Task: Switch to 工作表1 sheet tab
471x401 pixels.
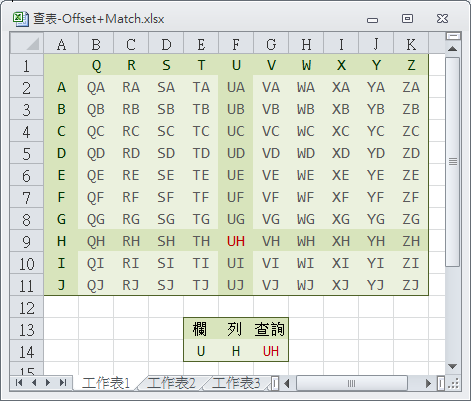Action: (x=106, y=383)
